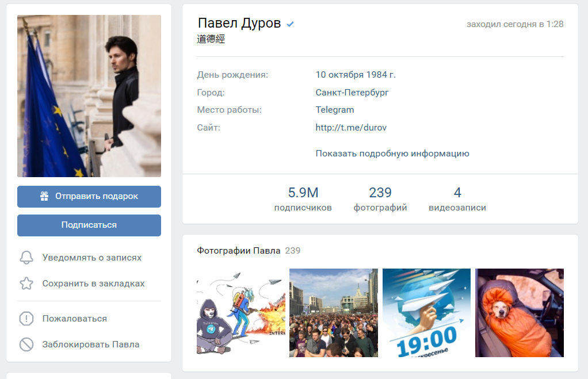Click the gift icon on Отправить подарок

click(x=44, y=196)
